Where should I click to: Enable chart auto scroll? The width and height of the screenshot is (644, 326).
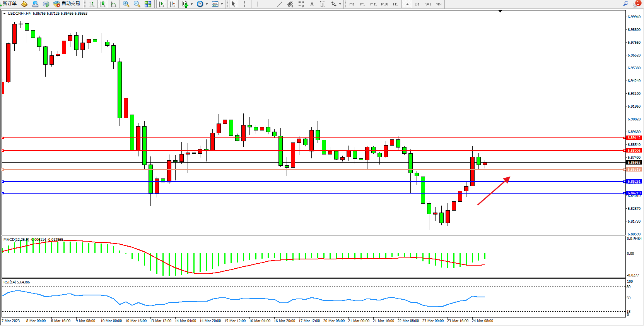coord(161,4)
